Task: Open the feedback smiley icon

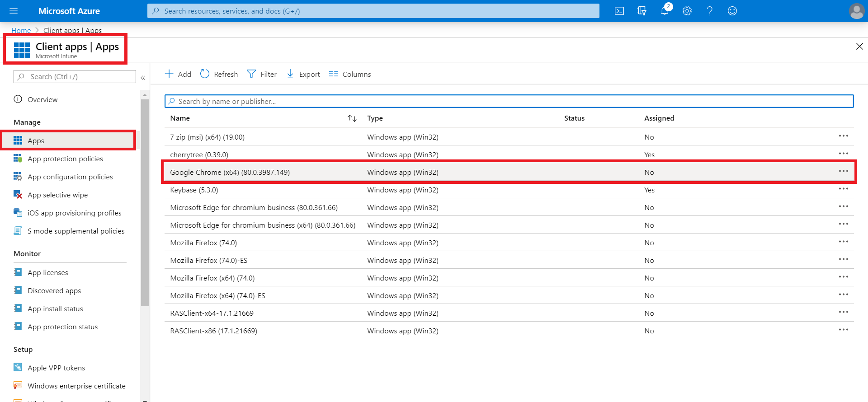Action: (732, 11)
